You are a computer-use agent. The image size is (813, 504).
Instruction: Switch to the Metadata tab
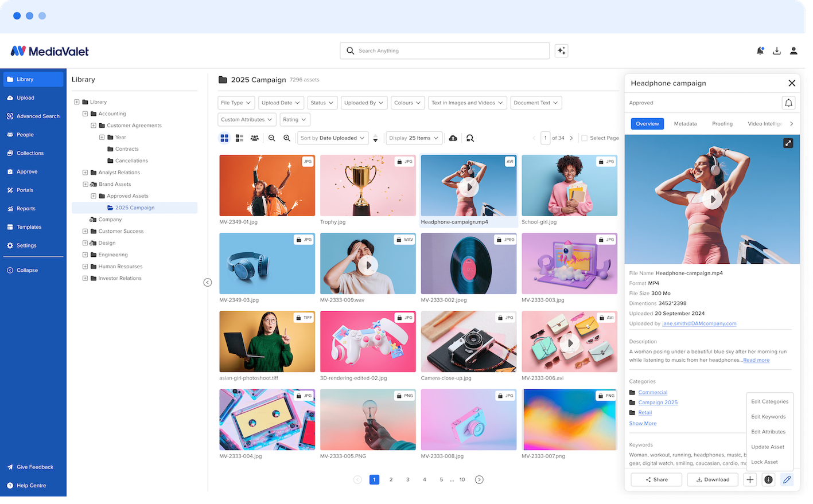pyautogui.click(x=685, y=124)
